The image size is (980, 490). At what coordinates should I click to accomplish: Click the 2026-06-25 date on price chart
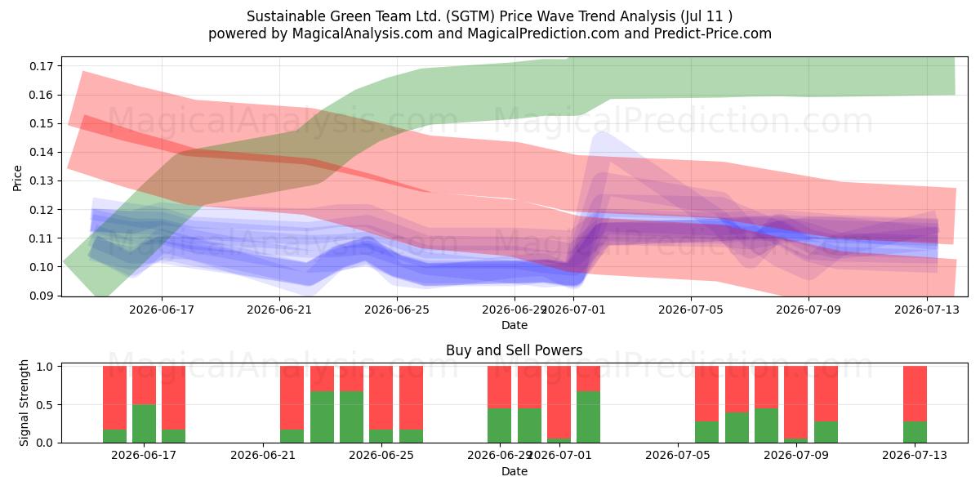397,310
